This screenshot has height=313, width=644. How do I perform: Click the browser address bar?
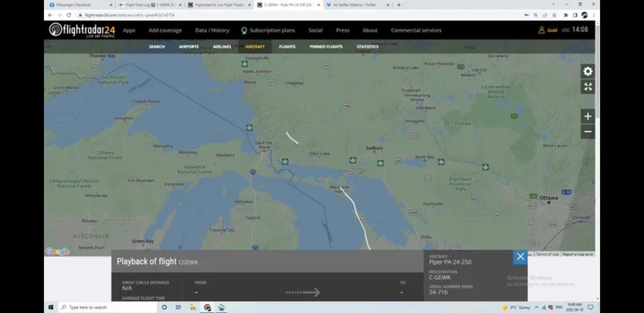click(x=299, y=15)
